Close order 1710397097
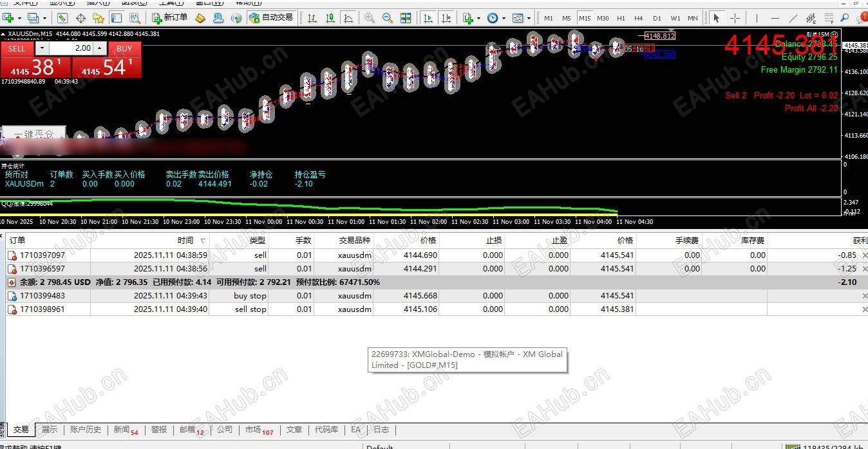Image resolution: width=868 pixels, height=449 pixels. [864, 255]
